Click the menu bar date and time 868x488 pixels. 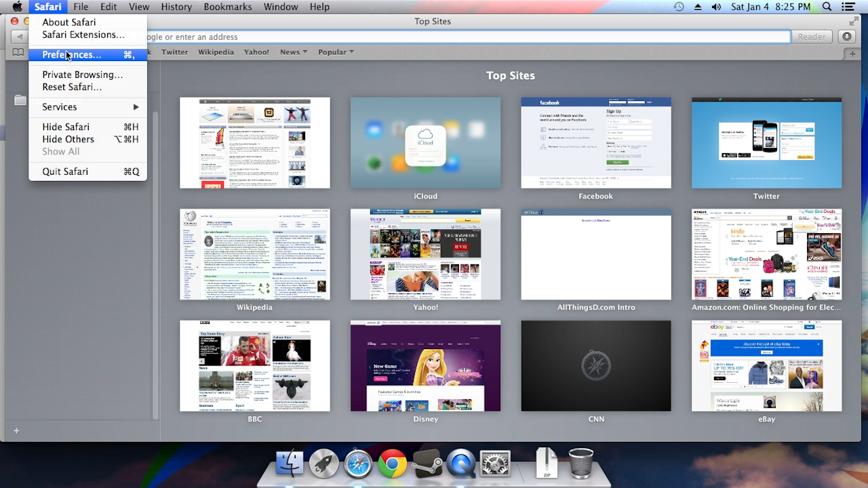pyautogui.click(x=771, y=7)
